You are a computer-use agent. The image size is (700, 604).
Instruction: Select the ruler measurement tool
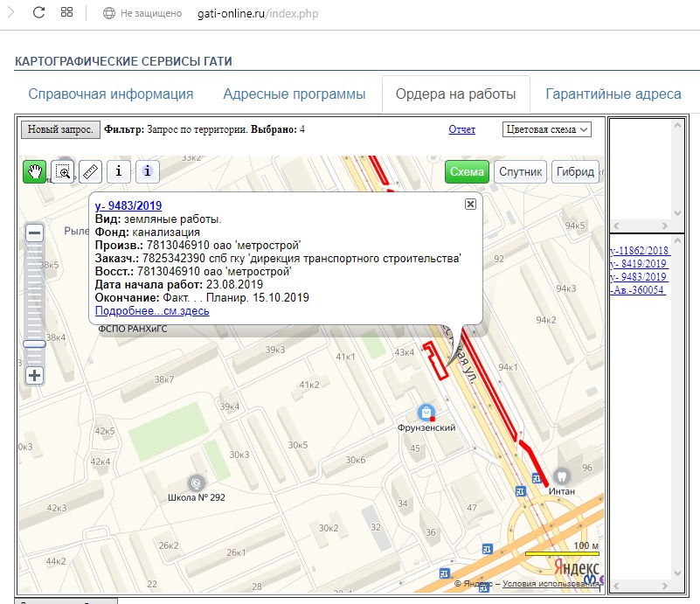pyautogui.click(x=90, y=171)
